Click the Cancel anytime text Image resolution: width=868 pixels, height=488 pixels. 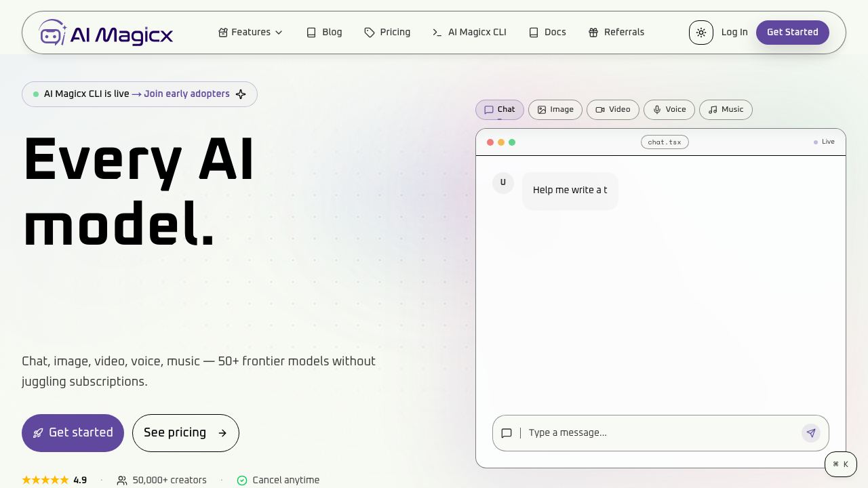click(x=286, y=480)
